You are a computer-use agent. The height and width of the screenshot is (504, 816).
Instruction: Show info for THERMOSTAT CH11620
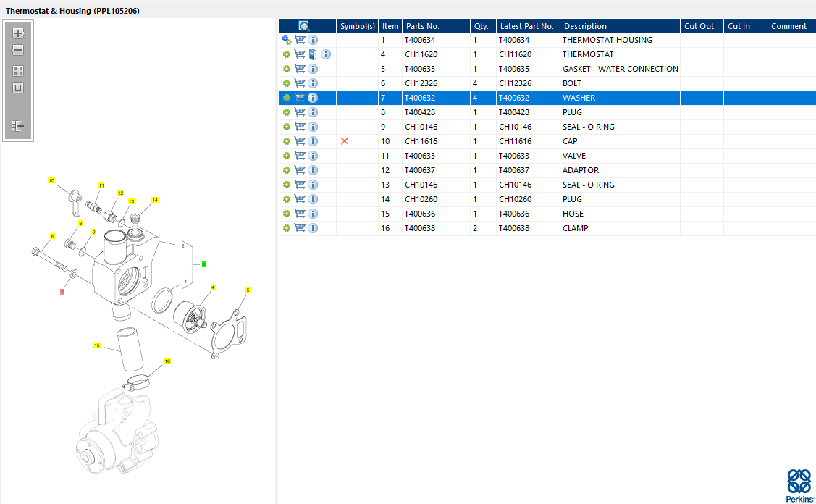tap(326, 54)
